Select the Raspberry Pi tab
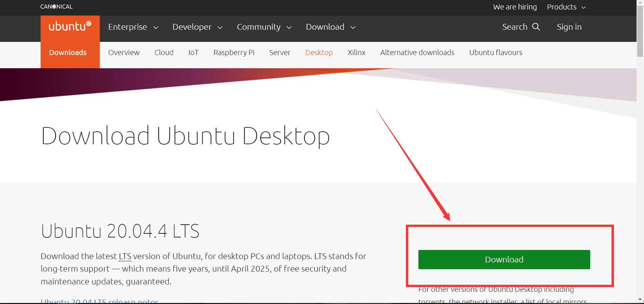The image size is (644, 304). 234,52
